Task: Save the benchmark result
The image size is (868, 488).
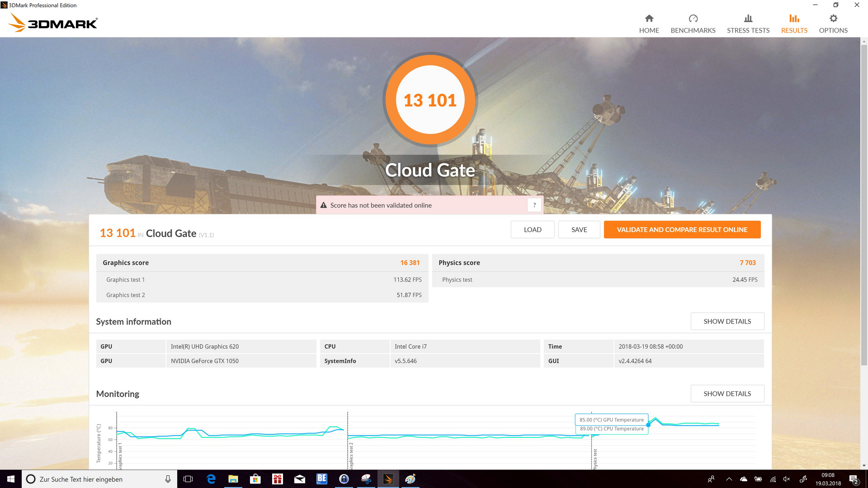Action: point(579,230)
